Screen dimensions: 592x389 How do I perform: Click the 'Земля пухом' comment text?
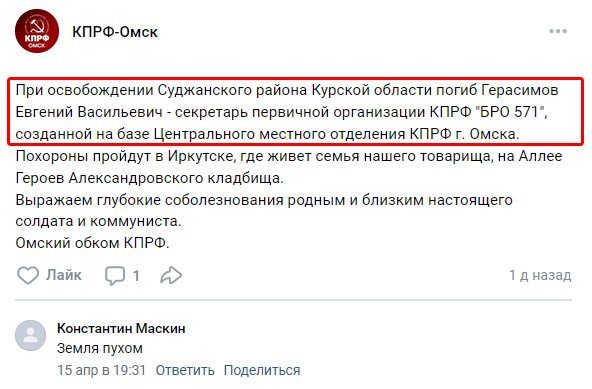click(100, 348)
